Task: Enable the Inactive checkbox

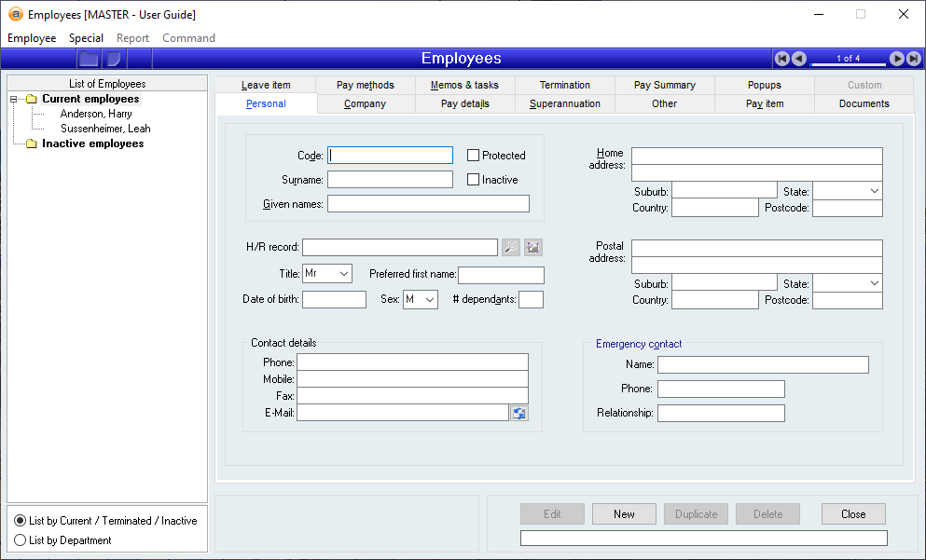Action: [x=474, y=180]
